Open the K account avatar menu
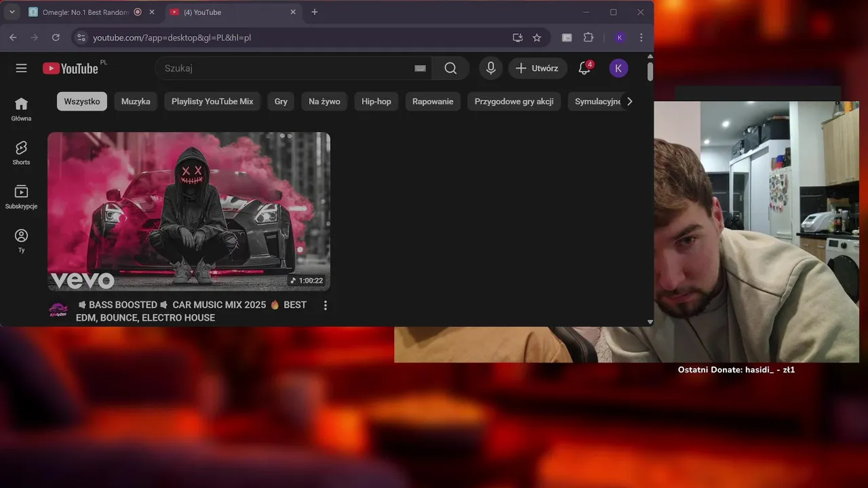 tap(618, 68)
